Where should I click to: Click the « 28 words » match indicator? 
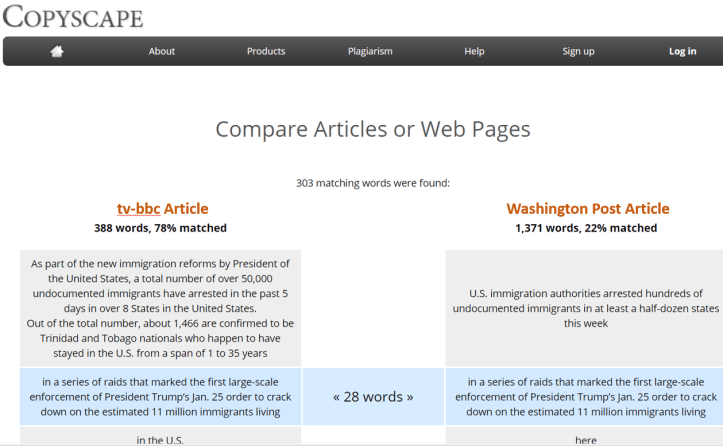click(x=373, y=397)
